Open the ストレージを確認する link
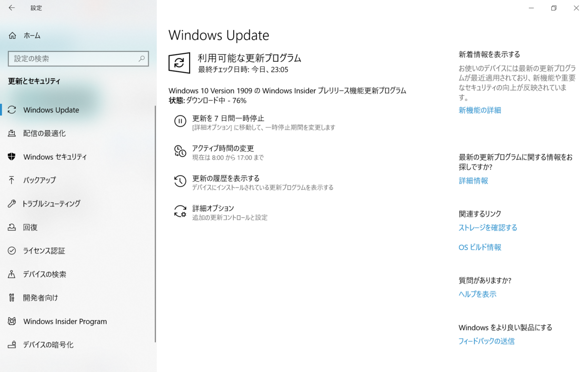Viewport: 588px width, 372px height. 488,228
